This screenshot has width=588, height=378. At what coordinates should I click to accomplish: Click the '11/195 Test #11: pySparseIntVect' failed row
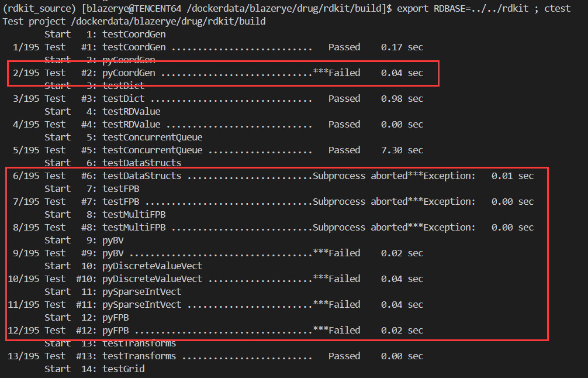click(x=216, y=305)
